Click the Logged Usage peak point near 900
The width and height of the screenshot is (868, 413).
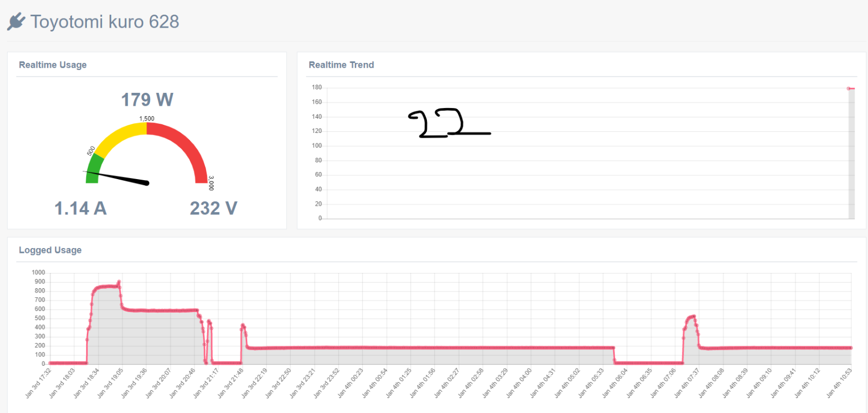coord(119,282)
